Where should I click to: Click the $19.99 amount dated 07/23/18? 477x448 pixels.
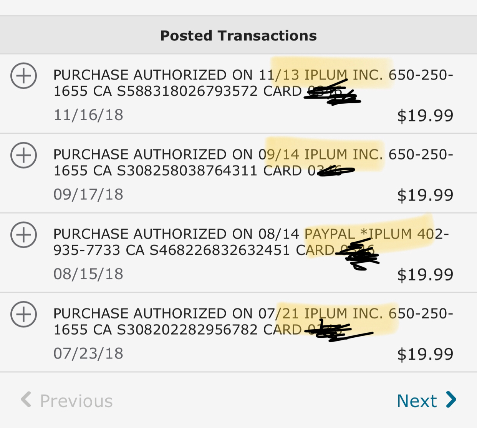(425, 354)
